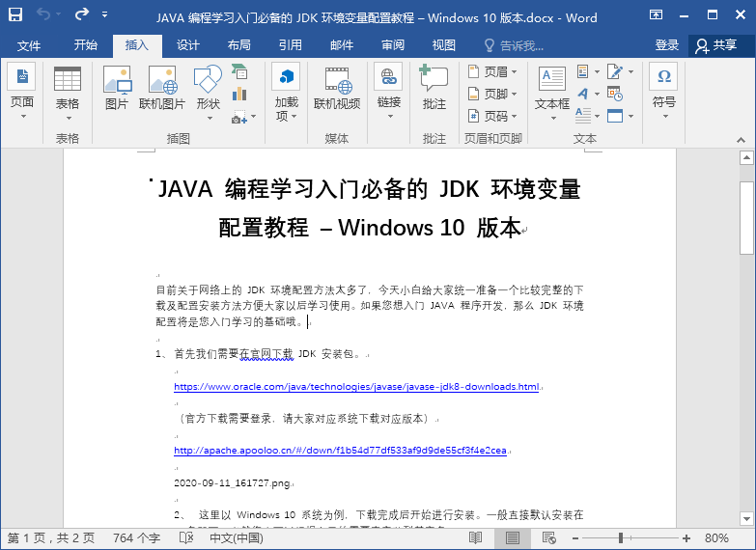The height and width of the screenshot is (550, 756).
Task: Open the Table insert menu
Action: tap(68, 93)
